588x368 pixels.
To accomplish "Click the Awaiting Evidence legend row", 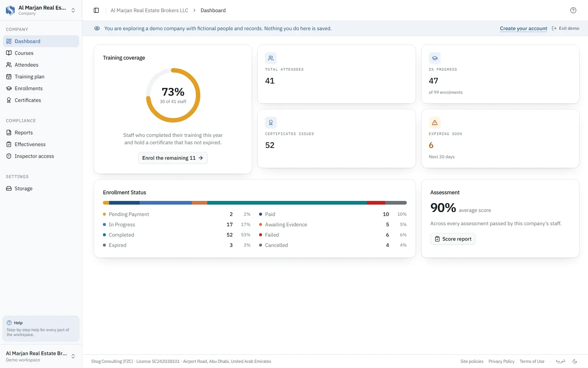I will pyautogui.click(x=333, y=224).
